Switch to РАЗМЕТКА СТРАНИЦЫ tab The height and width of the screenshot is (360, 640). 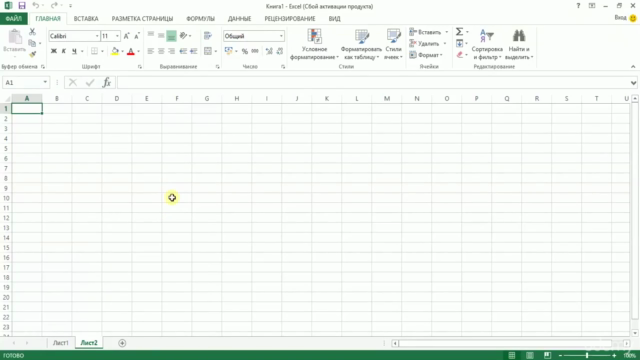click(142, 18)
